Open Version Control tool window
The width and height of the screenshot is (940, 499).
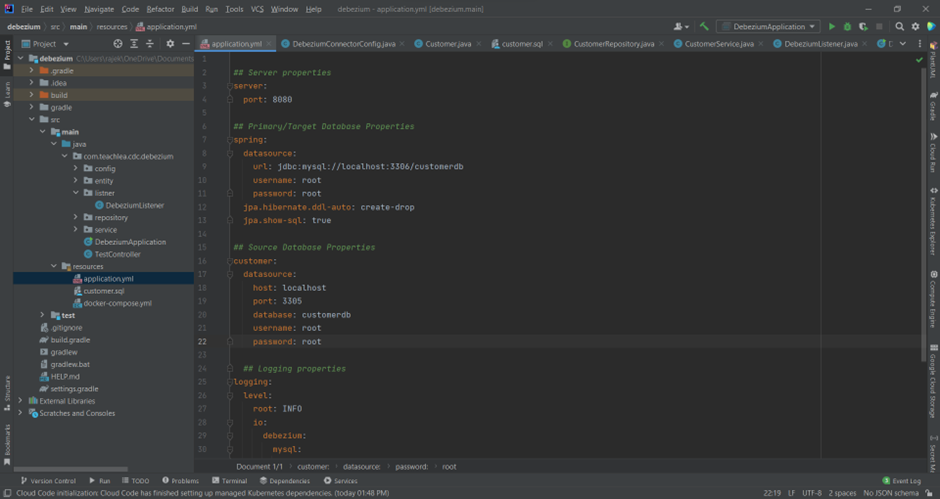coord(48,480)
